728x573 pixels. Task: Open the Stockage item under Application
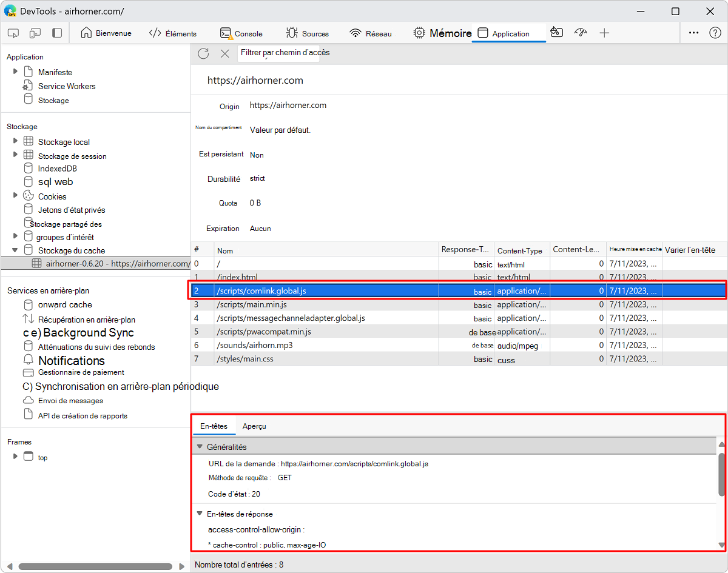53,100
